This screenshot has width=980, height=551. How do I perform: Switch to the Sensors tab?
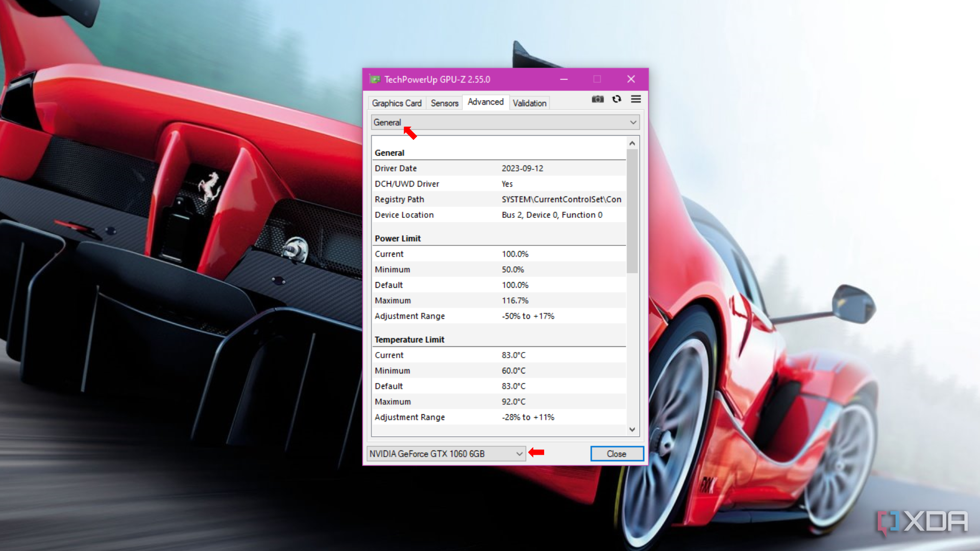pyautogui.click(x=444, y=102)
